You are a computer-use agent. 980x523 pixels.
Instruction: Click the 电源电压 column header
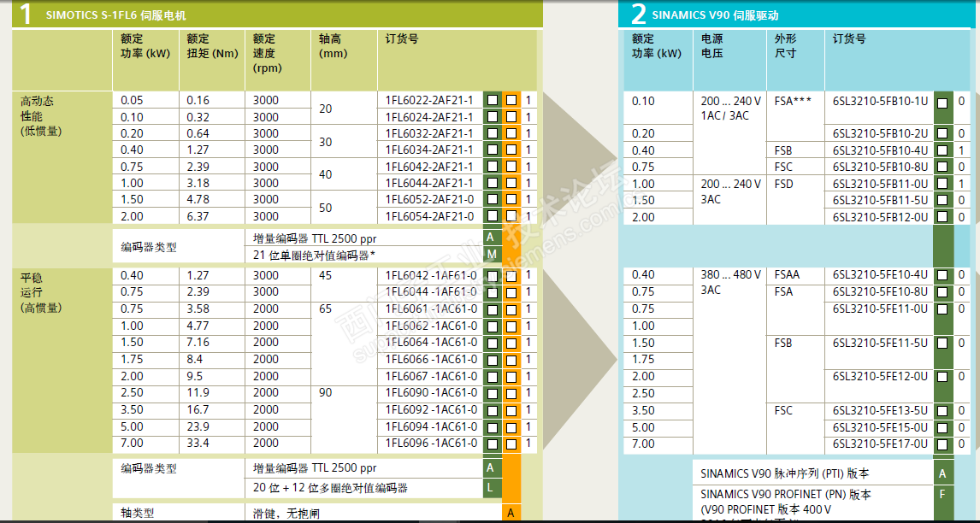pos(712,46)
